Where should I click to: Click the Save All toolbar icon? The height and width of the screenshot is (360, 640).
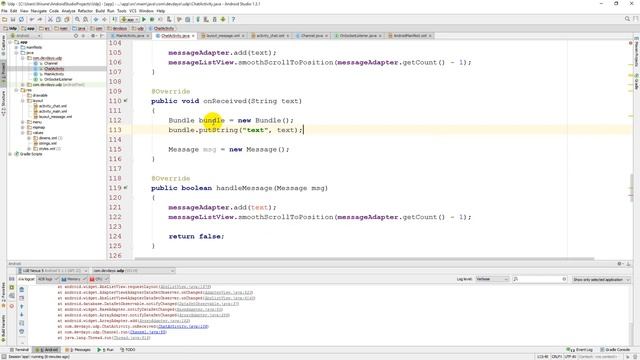click(13, 19)
